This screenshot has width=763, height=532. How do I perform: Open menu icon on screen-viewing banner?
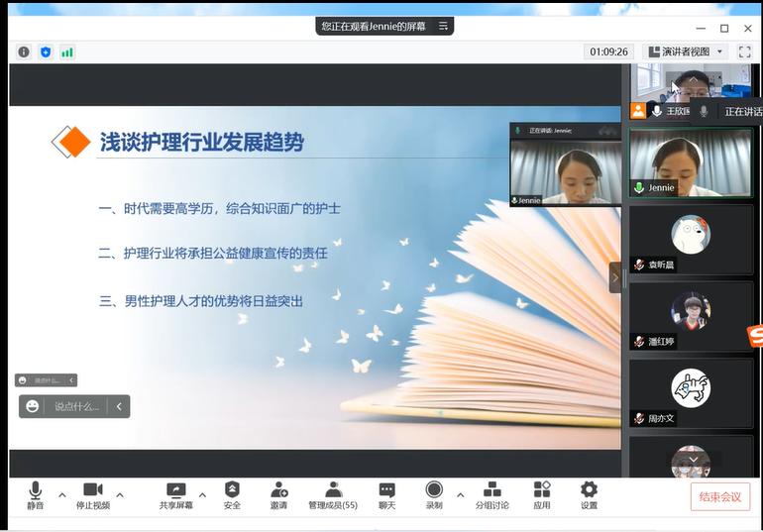tap(443, 26)
